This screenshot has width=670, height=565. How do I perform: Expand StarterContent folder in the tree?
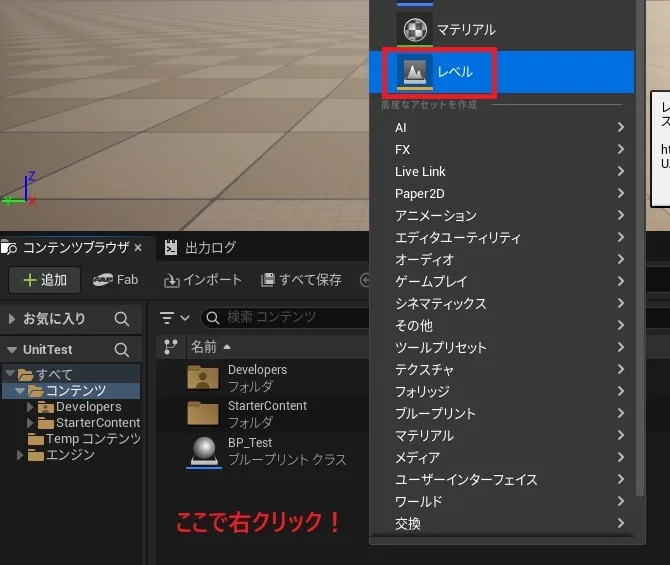(x=30, y=423)
